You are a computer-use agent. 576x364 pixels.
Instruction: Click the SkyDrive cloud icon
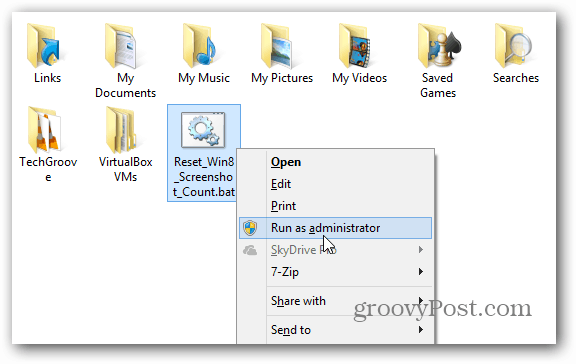(x=250, y=250)
